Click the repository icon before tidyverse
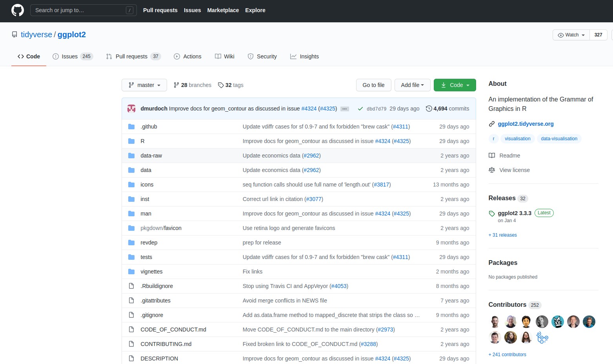The image size is (613, 364). [x=15, y=34]
